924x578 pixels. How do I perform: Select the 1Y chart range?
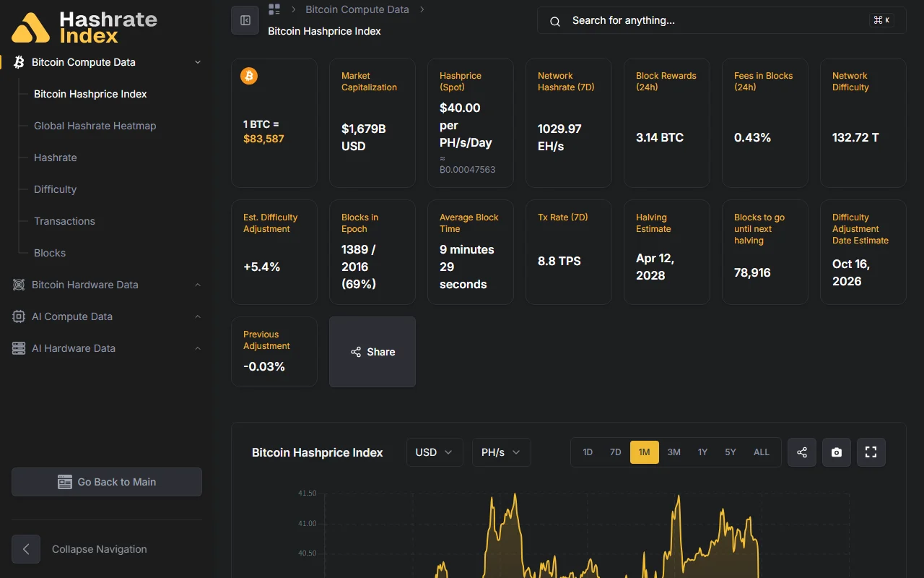[x=702, y=452]
